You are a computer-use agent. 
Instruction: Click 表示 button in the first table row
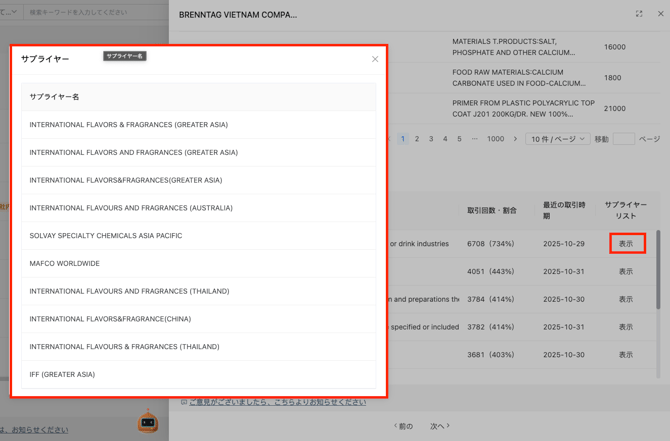[x=626, y=243]
